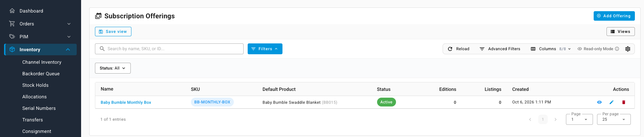Image resolution: width=644 pixels, height=137 pixels.
Task: View the Baby Bumble Monthly Box offering
Action: tap(599, 102)
